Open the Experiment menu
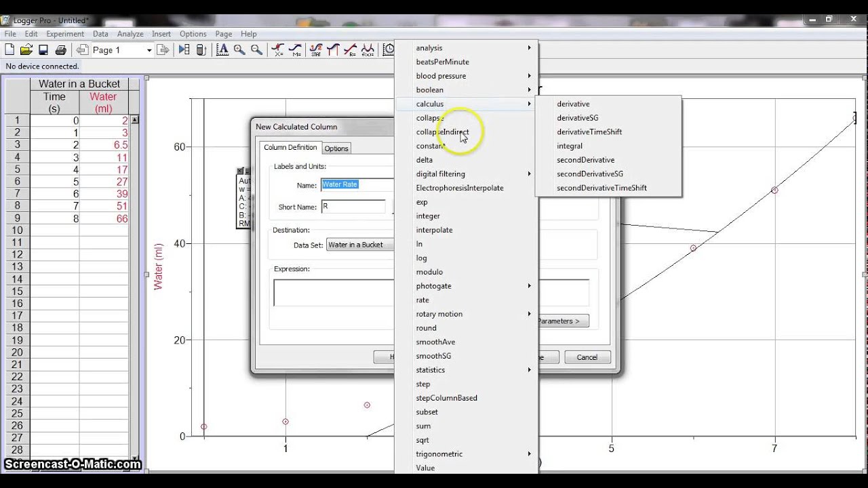The width and height of the screenshot is (868, 488). pos(65,34)
